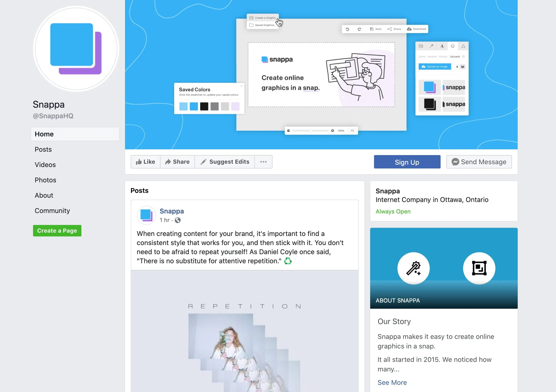
Task: Open the More options menu
Action: (x=263, y=162)
